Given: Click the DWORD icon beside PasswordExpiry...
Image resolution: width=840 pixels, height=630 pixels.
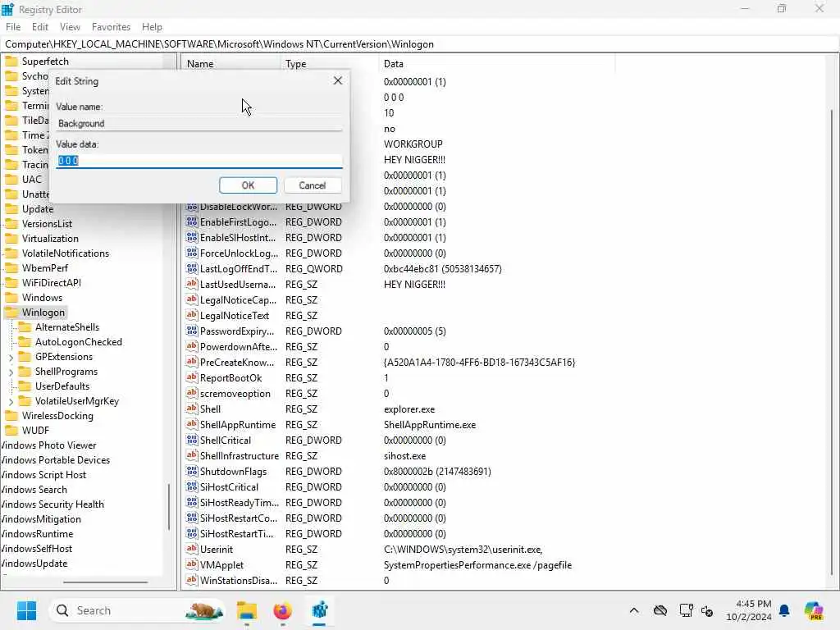Looking at the screenshot, I should coord(191,331).
